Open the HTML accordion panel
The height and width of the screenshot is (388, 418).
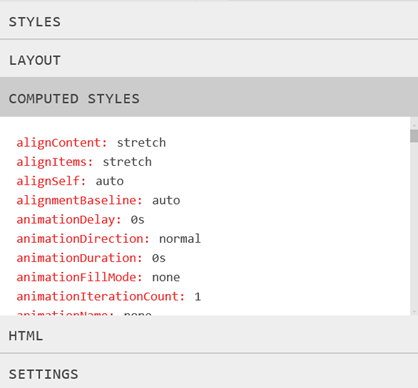tap(209, 335)
